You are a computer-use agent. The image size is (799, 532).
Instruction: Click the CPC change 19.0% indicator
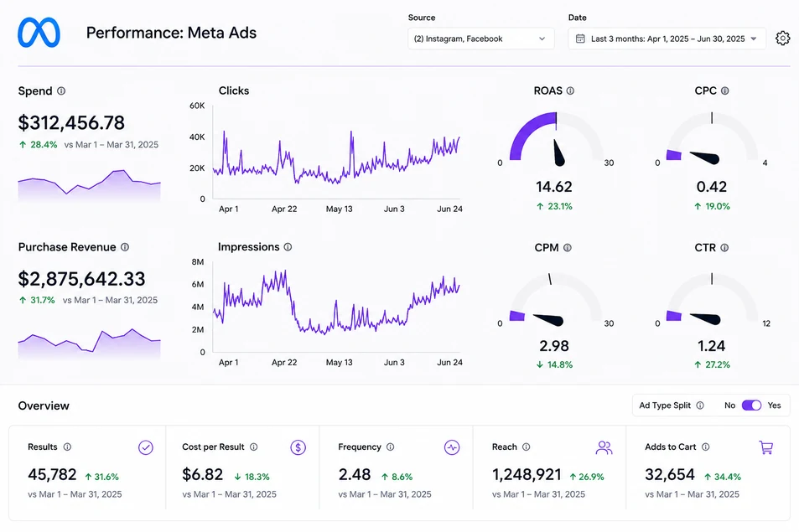[712, 206]
